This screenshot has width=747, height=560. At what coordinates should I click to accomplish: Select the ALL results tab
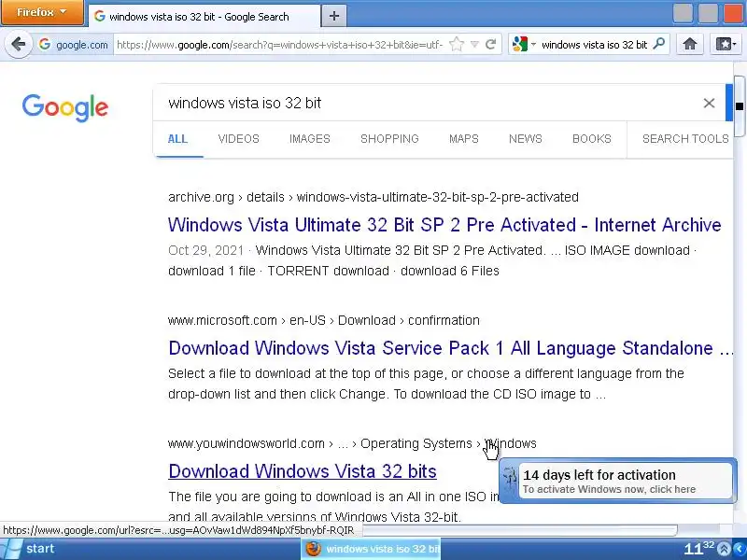(x=177, y=139)
